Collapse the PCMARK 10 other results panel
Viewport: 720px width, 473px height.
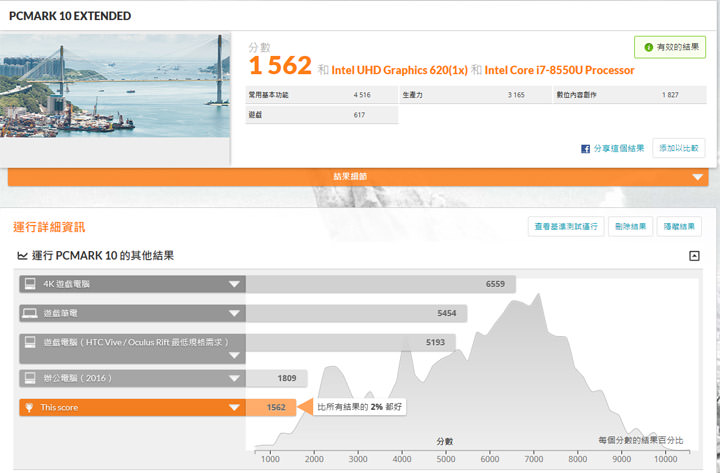click(x=694, y=256)
